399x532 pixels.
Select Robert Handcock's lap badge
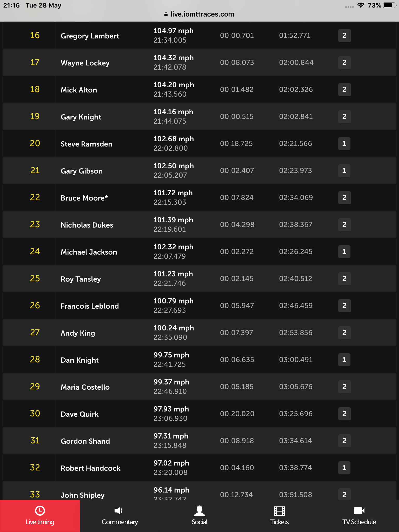tap(344, 468)
